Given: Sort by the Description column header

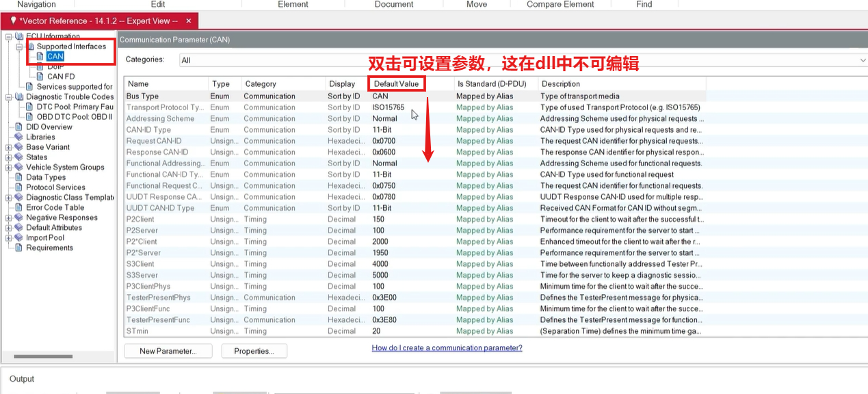Looking at the screenshot, I should pyautogui.click(x=622, y=83).
